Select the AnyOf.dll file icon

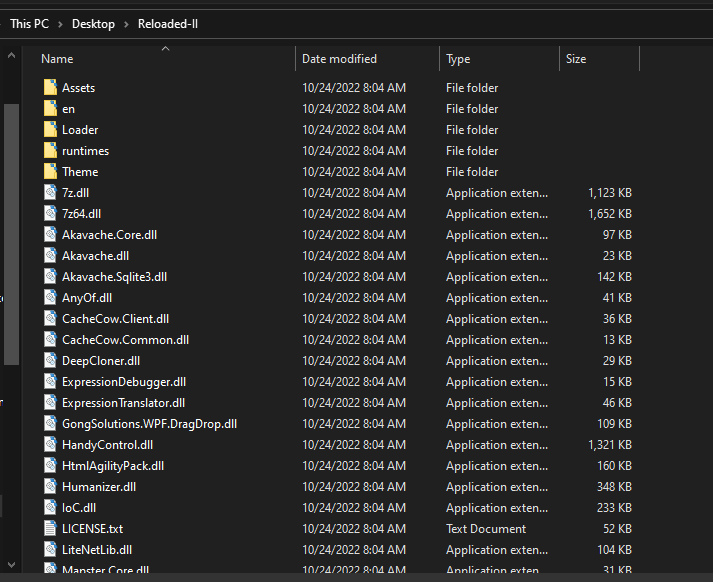tap(51, 298)
